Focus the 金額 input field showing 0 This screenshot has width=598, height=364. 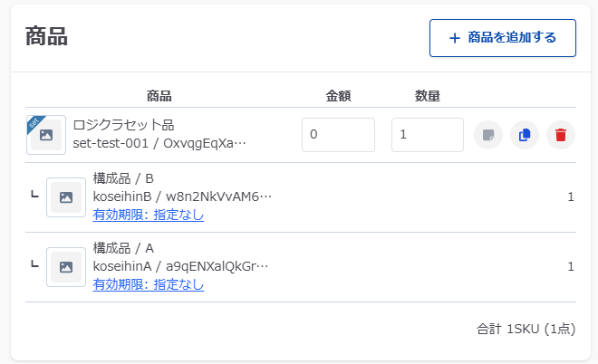click(x=338, y=135)
